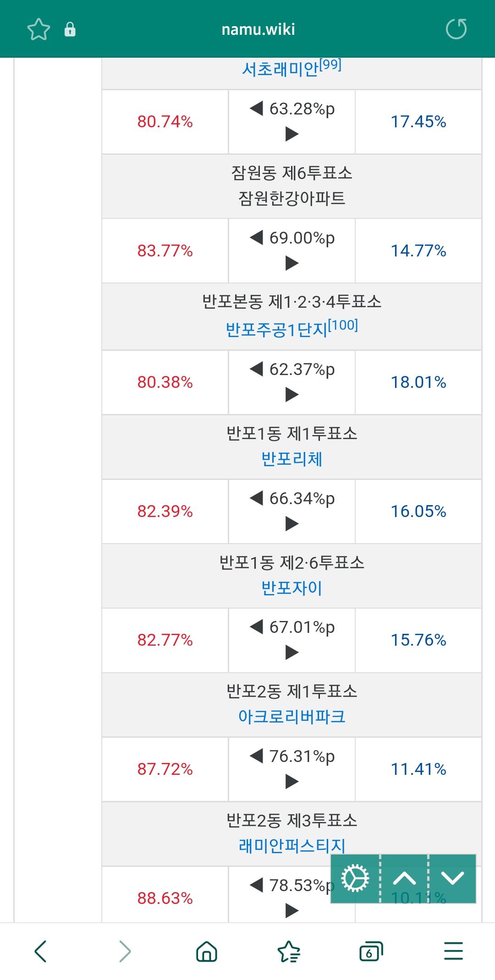Go forward with the right arrow
495x980 pixels.
click(x=125, y=951)
